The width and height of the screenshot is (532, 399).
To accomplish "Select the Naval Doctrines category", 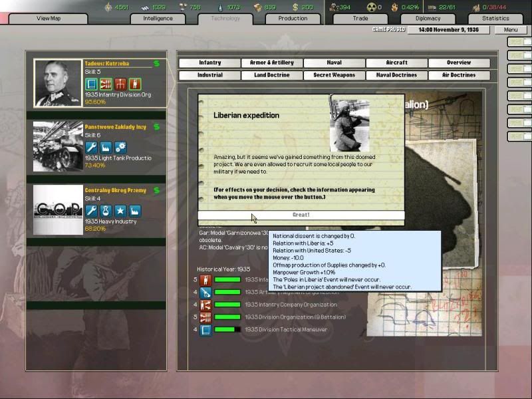I will 396,75.
